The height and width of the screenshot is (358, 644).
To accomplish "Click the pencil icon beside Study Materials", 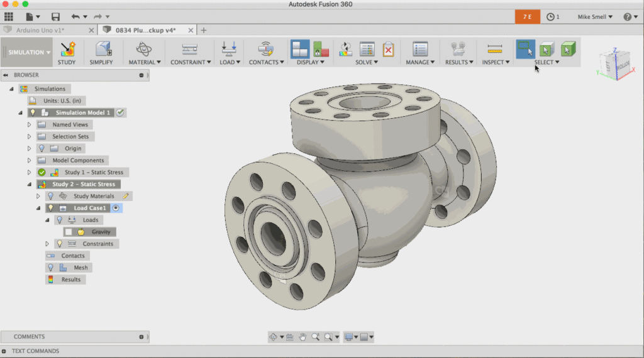I will 126,196.
